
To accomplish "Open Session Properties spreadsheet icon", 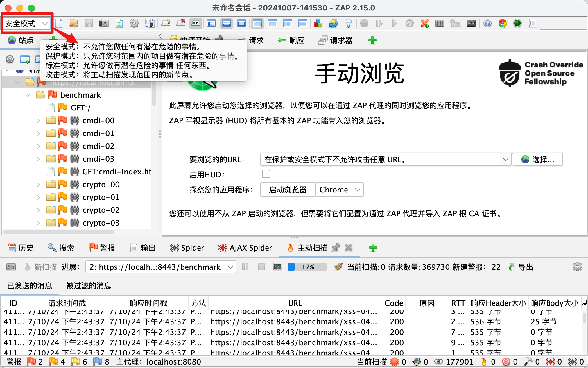I will click(x=119, y=23).
